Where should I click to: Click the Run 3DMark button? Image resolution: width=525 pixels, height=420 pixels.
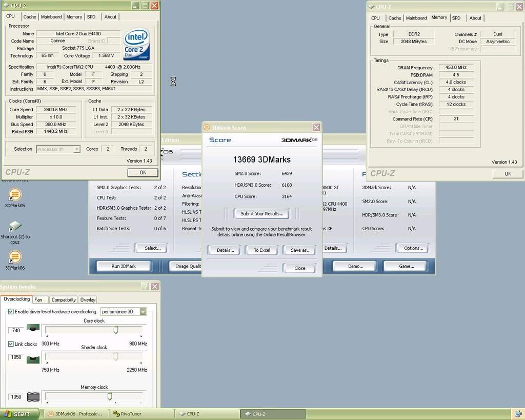pyautogui.click(x=124, y=266)
